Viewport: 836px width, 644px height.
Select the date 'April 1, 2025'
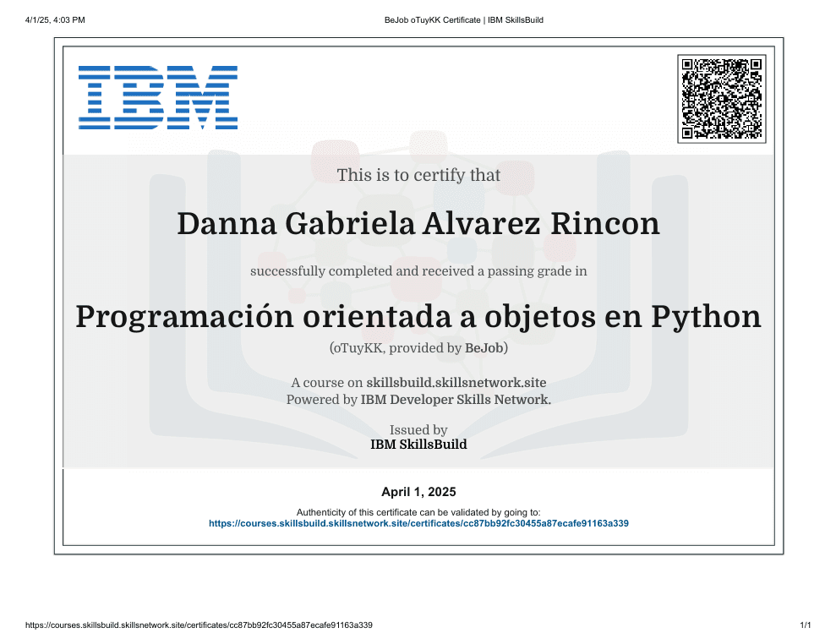point(418,491)
